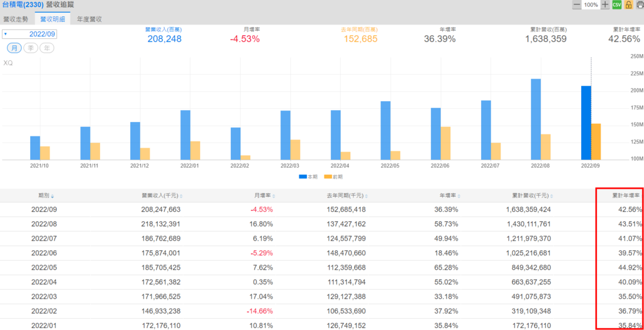Click the orange 2022/09 prior-year bar
The height and width of the screenshot is (330, 644).
596,141
